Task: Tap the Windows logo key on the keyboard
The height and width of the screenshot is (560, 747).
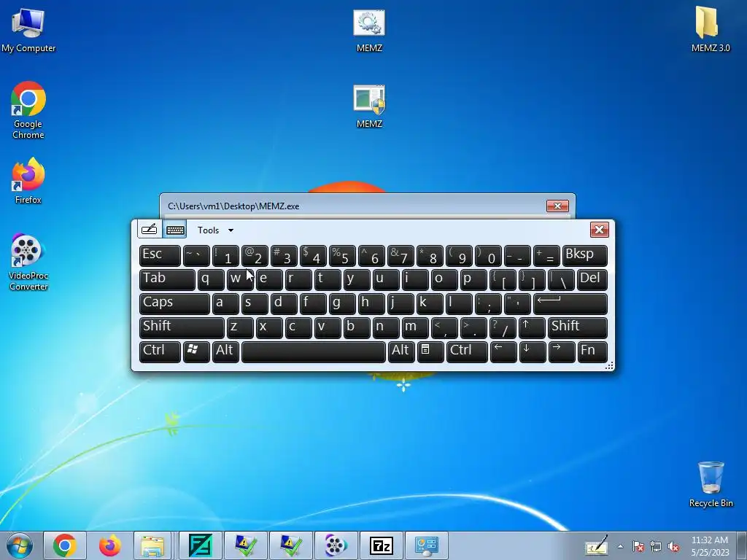Action: (x=196, y=352)
